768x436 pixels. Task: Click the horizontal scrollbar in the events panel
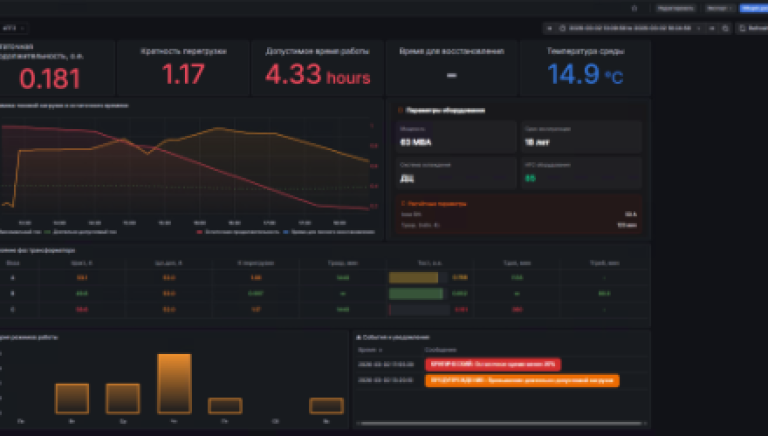(500, 423)
